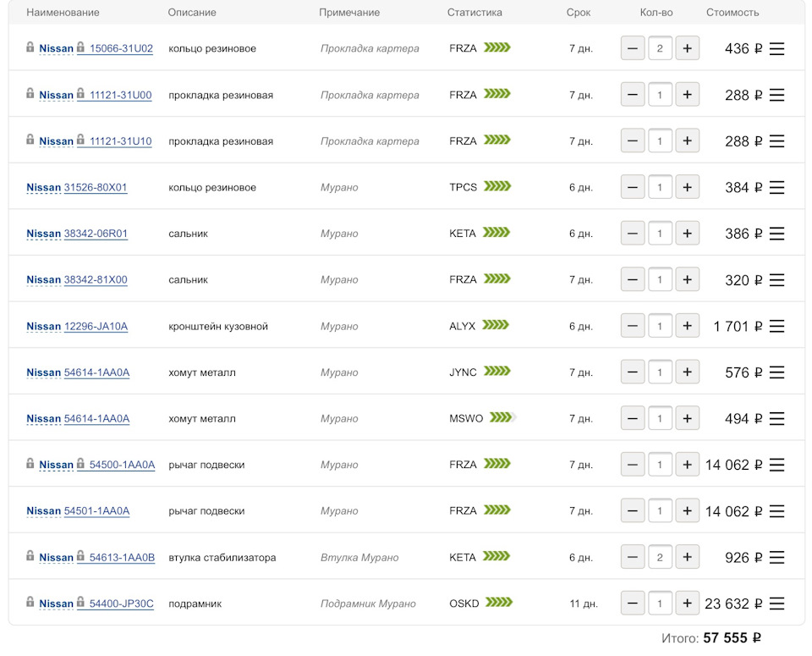Viewport: 812px width, 656px height.
Task: Sort by the Срок column header
Action: click(579, 13)
